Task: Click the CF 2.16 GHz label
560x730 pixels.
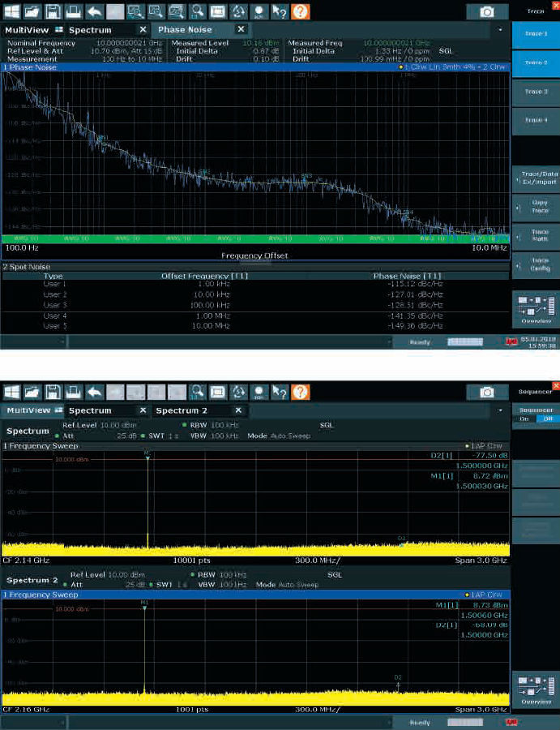Action: (26, 710)
